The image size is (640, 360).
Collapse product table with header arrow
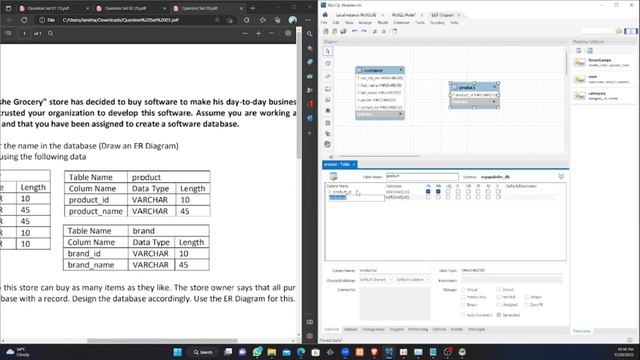(x=494, y=87)
